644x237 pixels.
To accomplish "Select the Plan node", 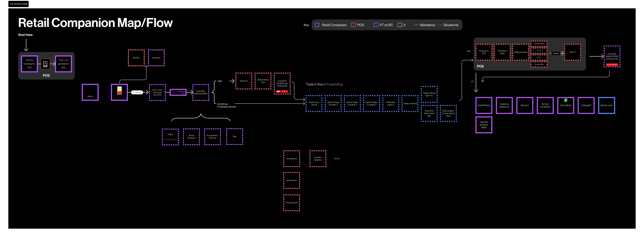I will click(234, 137).
